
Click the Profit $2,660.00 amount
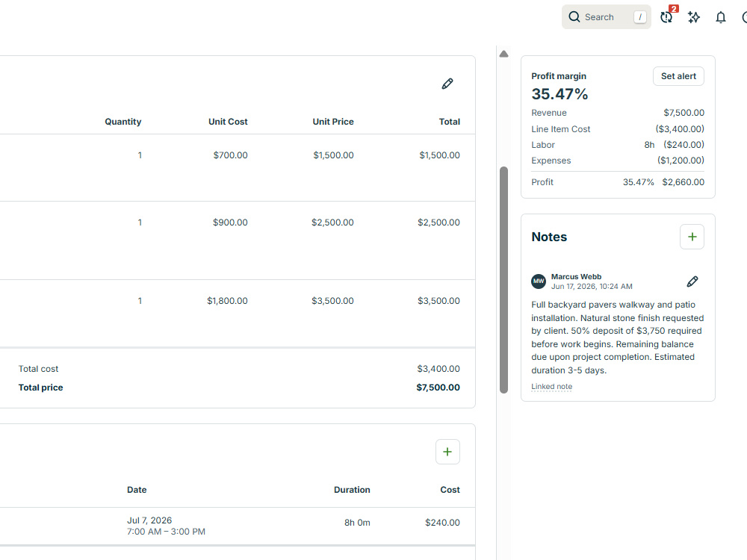coord(684,182)
